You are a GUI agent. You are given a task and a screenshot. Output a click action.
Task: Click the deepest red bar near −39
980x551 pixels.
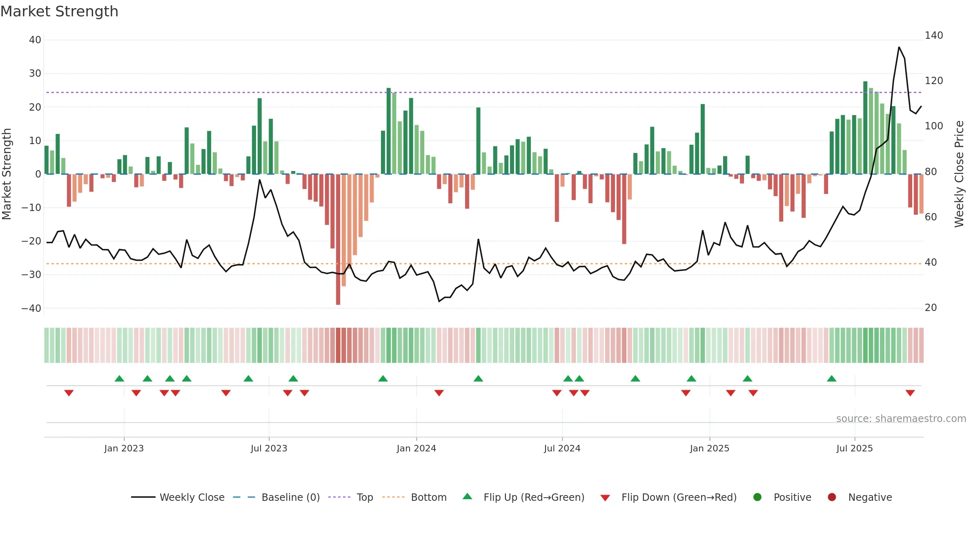coord(338,239)
